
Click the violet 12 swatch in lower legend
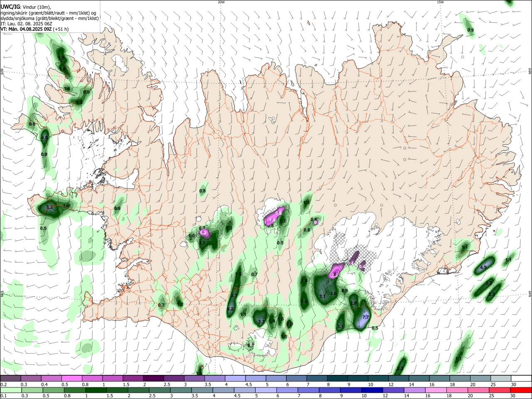click(x=392, y=390)
